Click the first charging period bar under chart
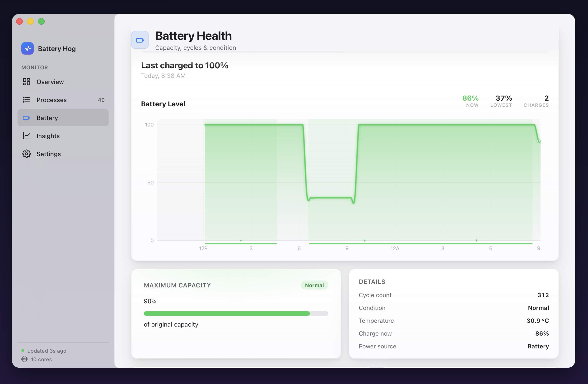 (241, 244)
